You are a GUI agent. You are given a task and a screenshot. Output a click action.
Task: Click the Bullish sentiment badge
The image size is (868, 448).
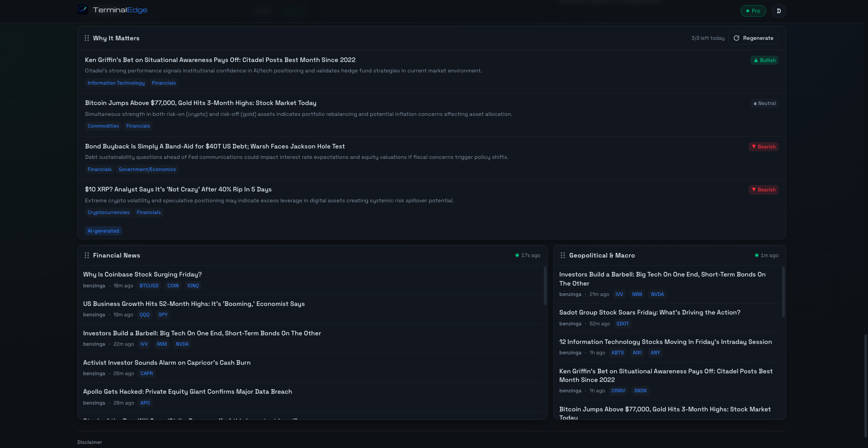point(764,60)
